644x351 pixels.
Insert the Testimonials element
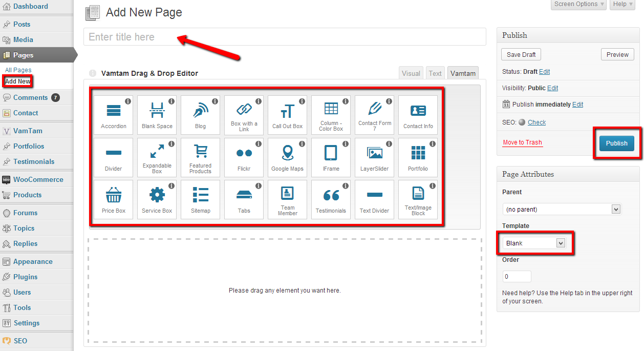tap(331, 199)
